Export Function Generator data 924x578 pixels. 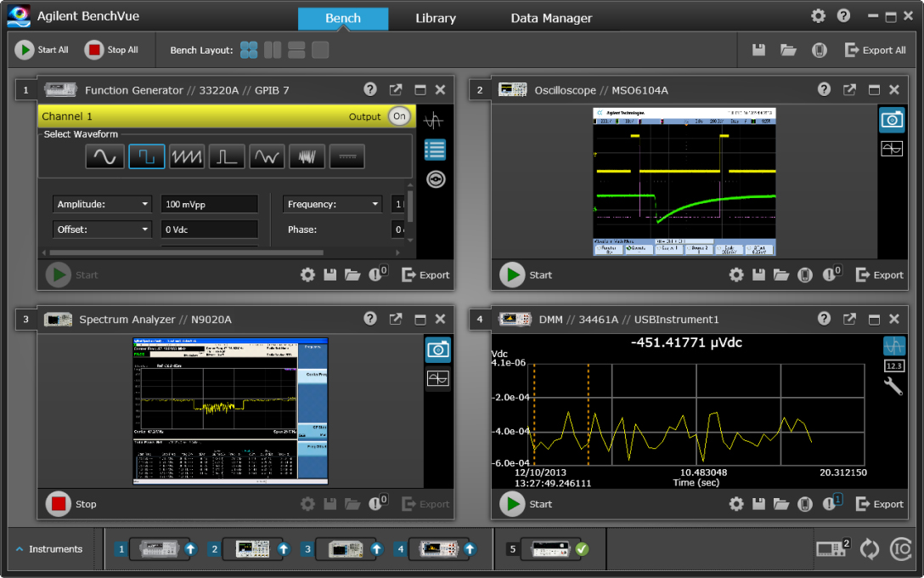(425, 275)
